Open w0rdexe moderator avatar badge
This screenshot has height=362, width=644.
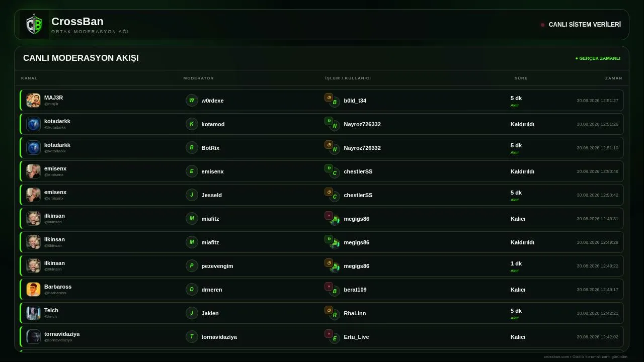[192, 101]
